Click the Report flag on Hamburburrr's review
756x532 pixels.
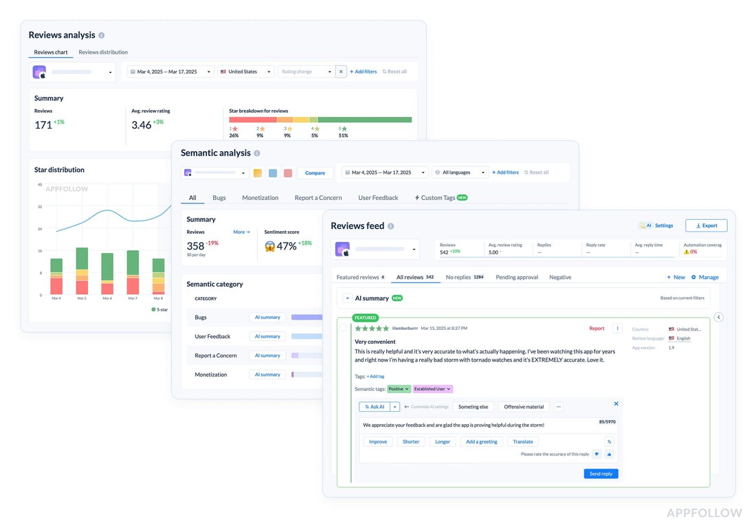[597, 329]
